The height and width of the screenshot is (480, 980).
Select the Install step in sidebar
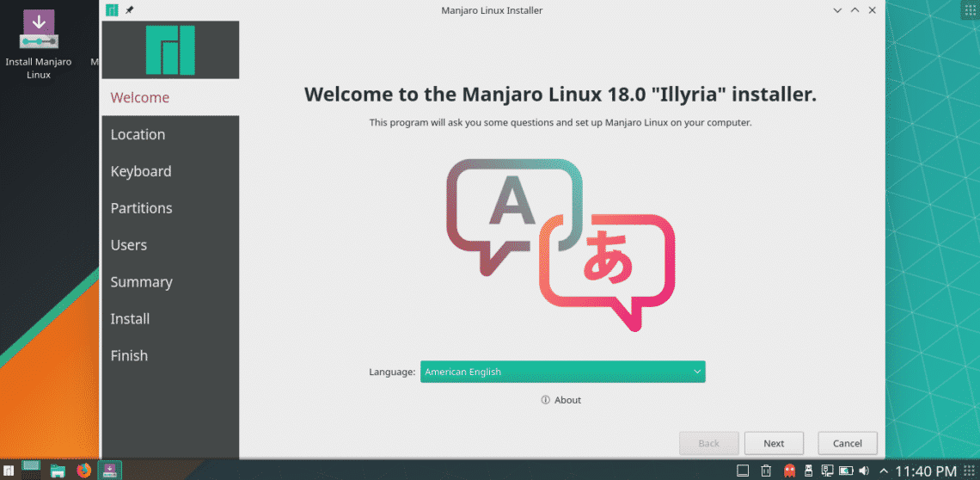(x=170, y=318)
